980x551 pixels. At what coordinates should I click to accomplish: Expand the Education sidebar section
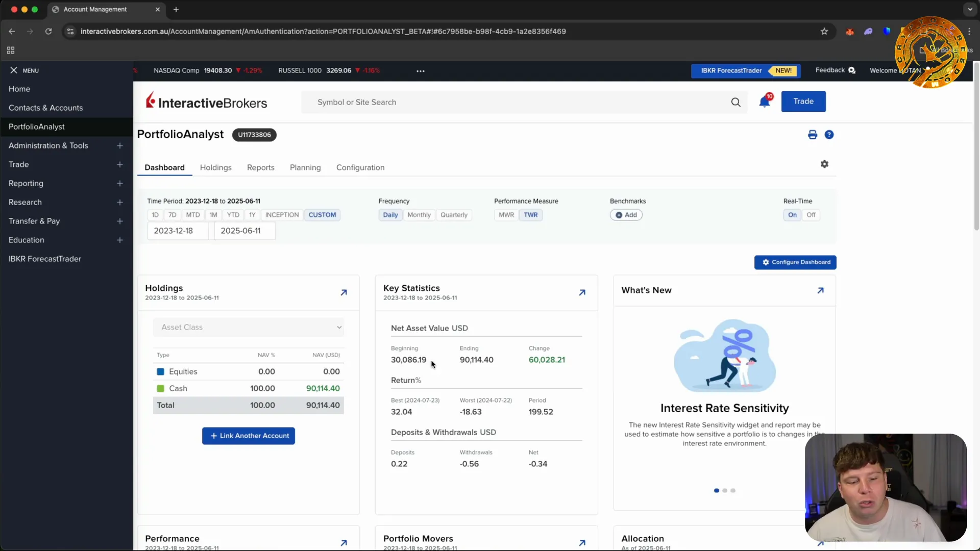click(119, 240)
